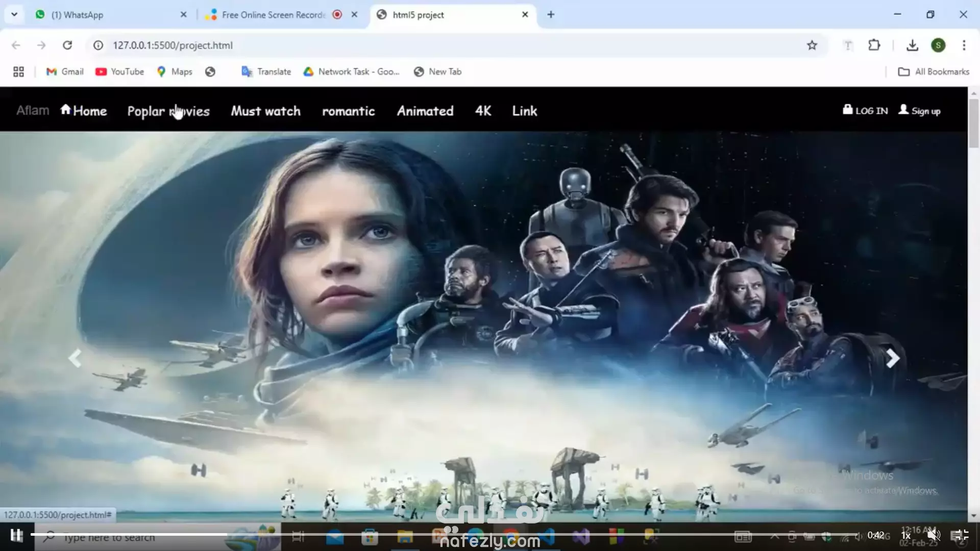Viewport: 980px width, 551px height.
Task: Close the html5 project tab
Action: pos(525,15)
